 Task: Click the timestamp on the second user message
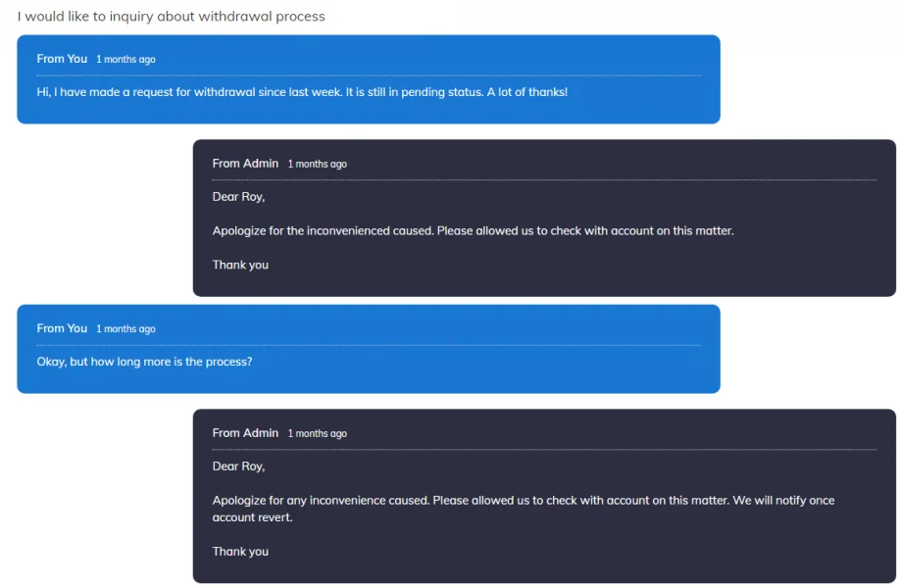[125, 329]
